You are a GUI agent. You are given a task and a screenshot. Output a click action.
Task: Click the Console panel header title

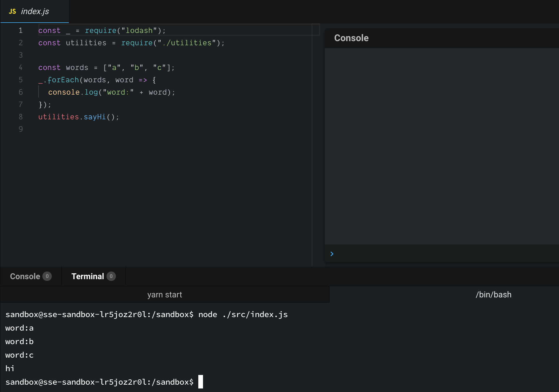point(352,38)
